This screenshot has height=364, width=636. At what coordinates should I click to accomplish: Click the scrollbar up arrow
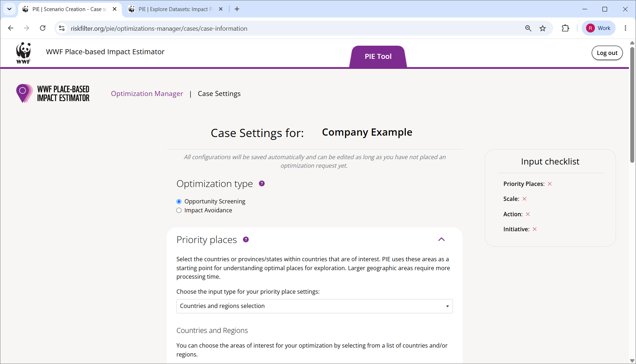[632, 43]
